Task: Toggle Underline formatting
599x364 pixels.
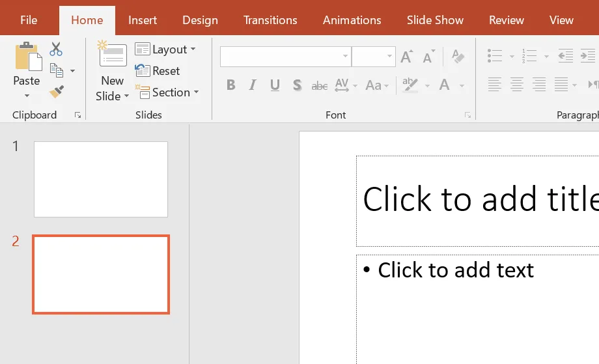Action: pos(275,85)
